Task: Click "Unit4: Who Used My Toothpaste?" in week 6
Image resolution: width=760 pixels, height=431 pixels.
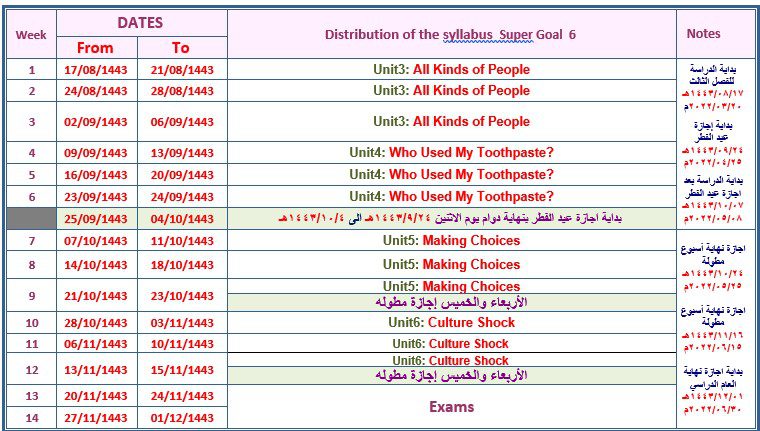Action: tap(452, 197)
